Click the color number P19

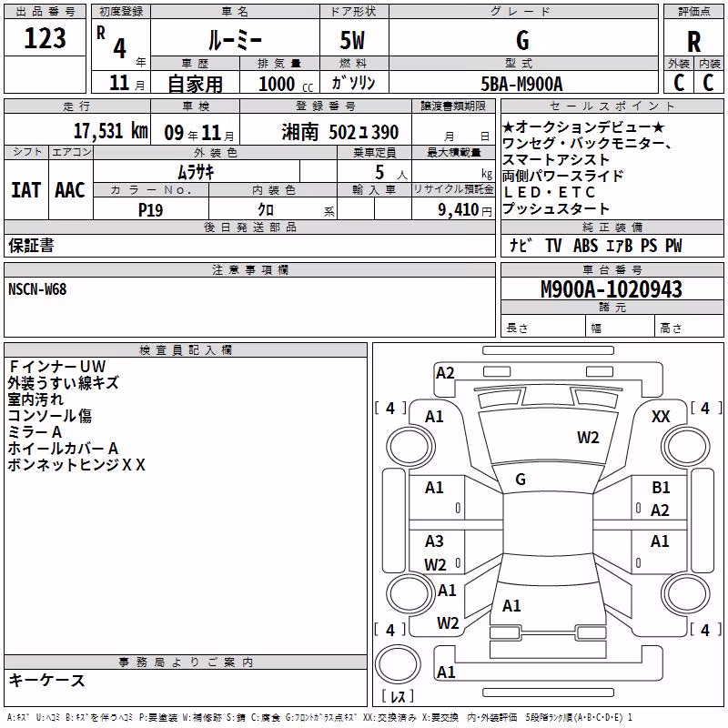click(x=151, y=210)
